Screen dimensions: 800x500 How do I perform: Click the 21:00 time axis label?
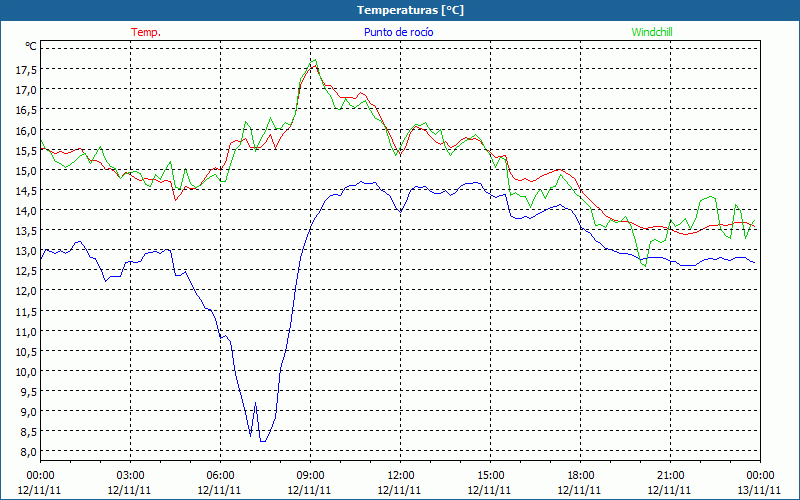pos(670,476)
